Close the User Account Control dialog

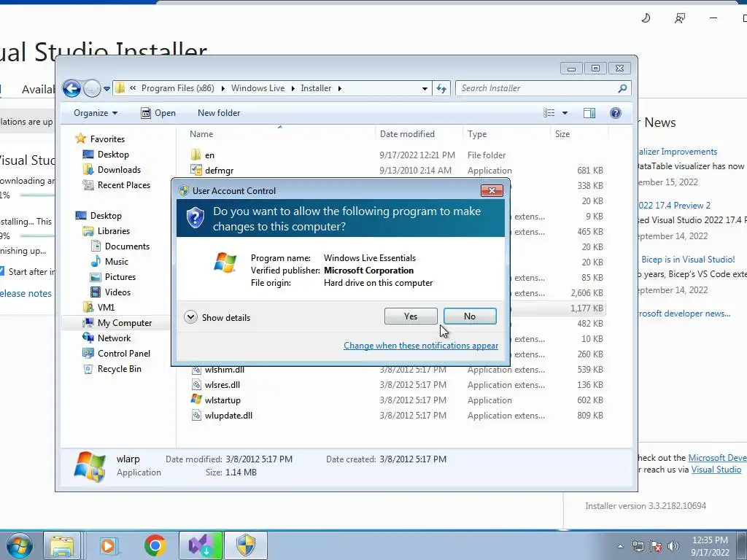[492, 190]
